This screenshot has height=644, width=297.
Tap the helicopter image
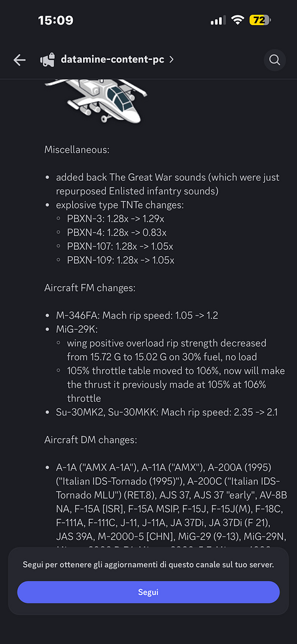[96, 100]
